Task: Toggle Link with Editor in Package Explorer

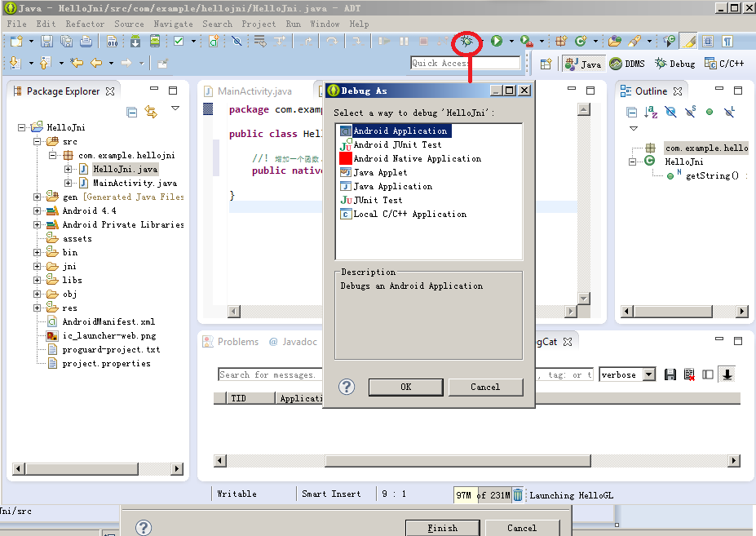Action: point(151,112)
